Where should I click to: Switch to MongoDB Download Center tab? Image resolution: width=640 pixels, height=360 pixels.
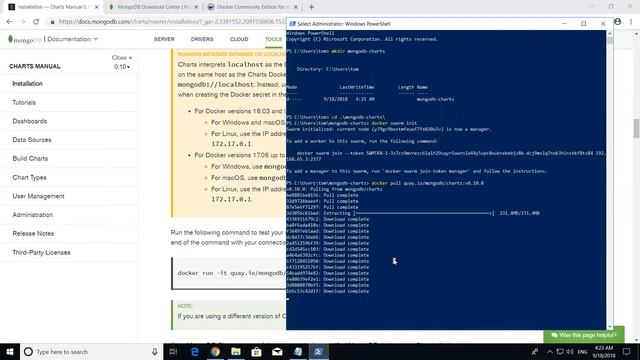(x=153, y=7)
